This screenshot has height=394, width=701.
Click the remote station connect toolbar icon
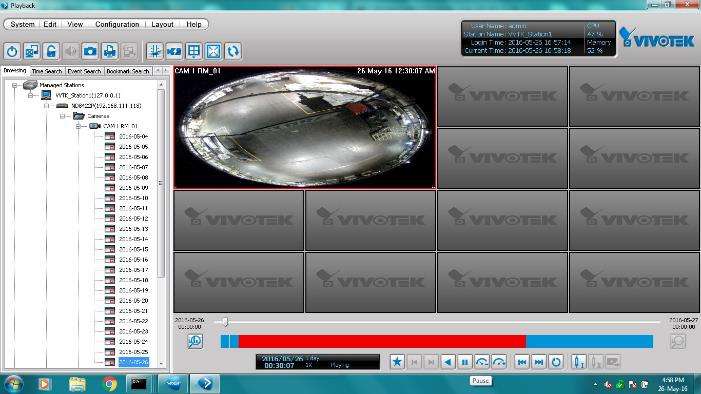coord(32,51)
